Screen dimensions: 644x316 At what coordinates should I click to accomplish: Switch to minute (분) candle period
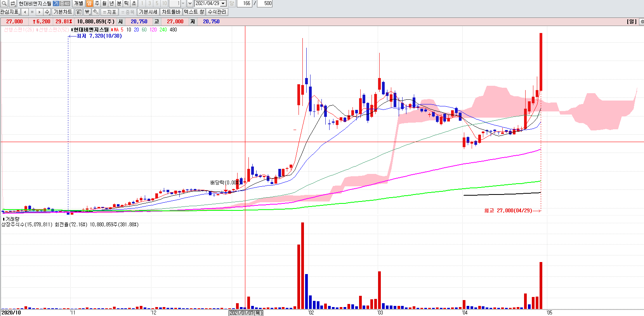119,3
